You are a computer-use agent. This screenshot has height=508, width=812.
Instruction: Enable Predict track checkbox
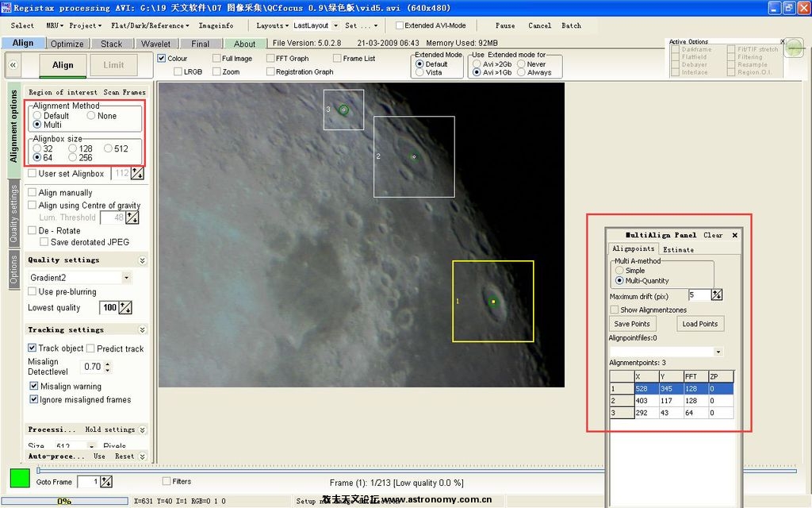point(90,348)
